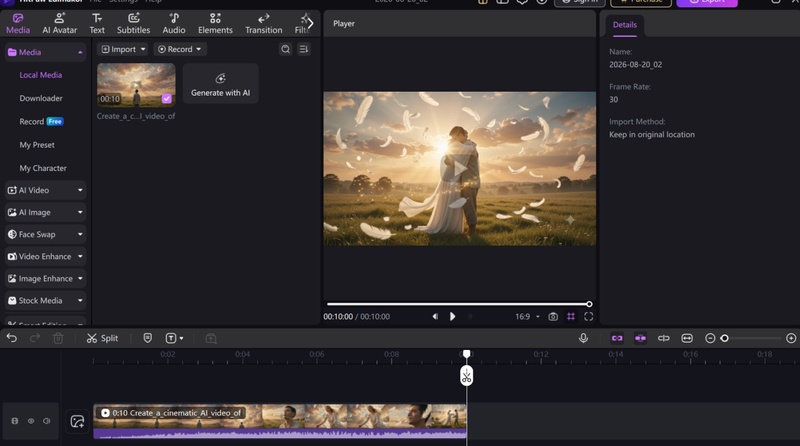Viewport: 800px width, 446px height.
Task: Open the 16:9 aspect ratio dropdown
Action: 527,316
